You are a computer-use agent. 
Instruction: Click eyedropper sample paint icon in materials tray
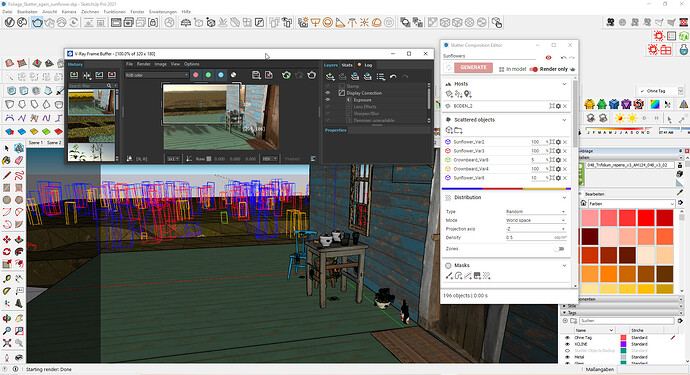click(x=680, y=192)
